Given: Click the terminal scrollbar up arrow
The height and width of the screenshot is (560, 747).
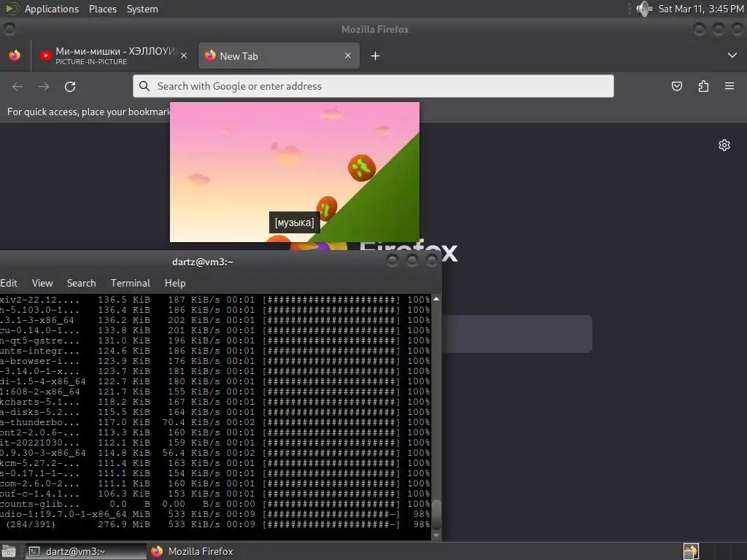Looking at the screenshot, I should pyautogui.click(x=436, y=299).
